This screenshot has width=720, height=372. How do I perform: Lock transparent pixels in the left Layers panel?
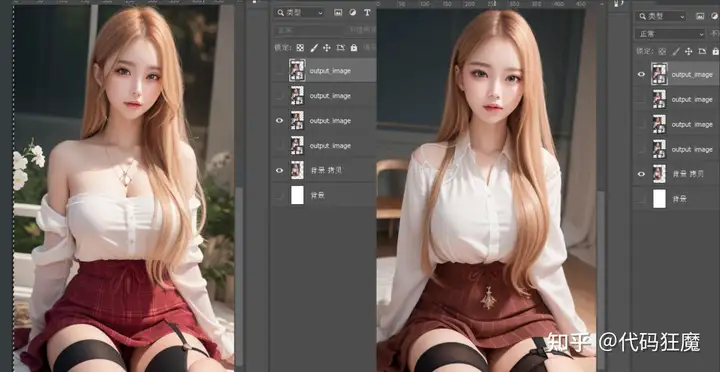(300, 48)
